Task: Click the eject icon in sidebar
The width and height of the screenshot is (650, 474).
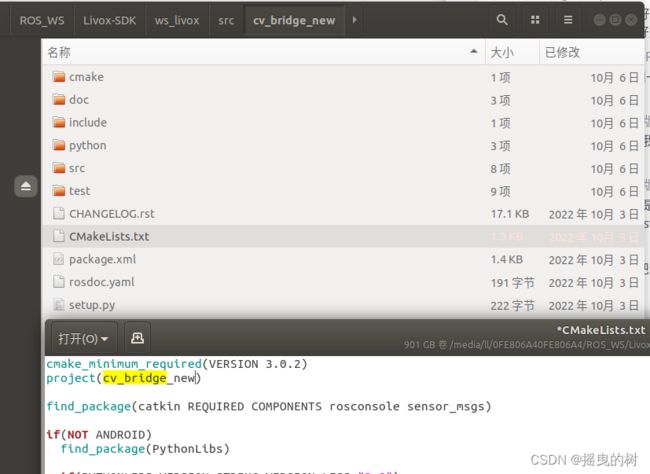Action: (26, 186)
